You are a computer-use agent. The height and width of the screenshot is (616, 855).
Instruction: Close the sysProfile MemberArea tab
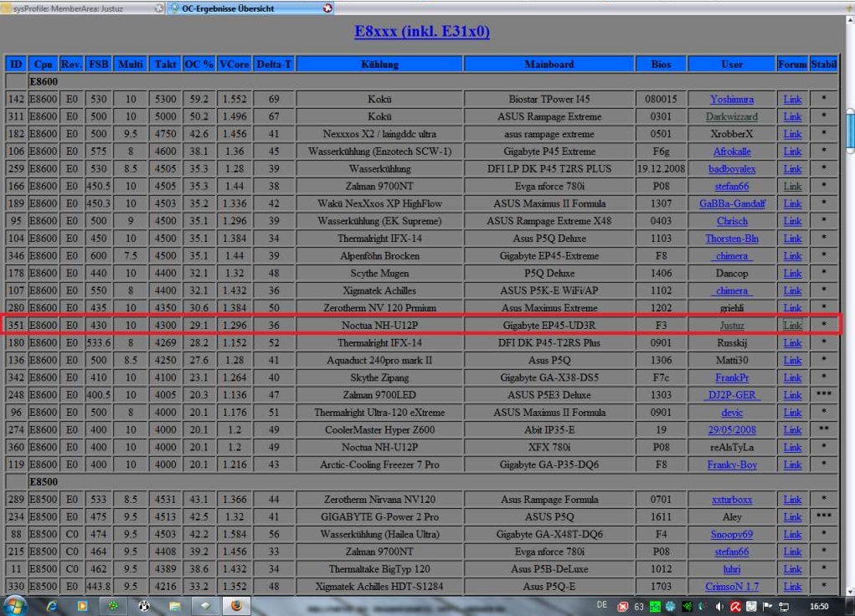click(x=158, y=8)
